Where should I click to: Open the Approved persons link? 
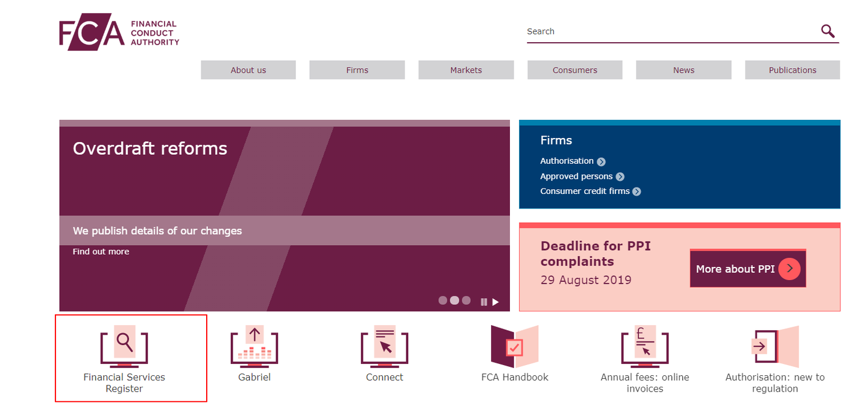[576, 176]
